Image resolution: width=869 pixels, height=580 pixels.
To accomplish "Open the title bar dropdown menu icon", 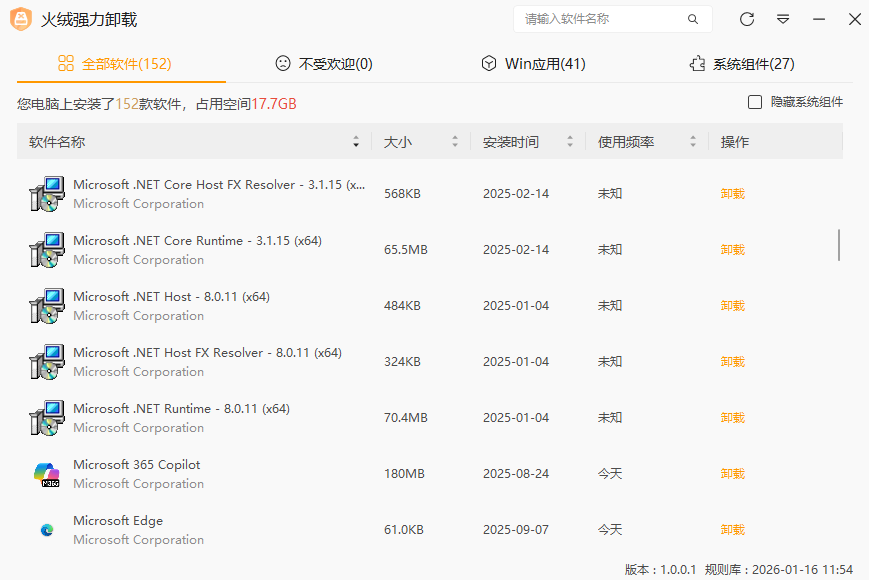I will (783, 19).
